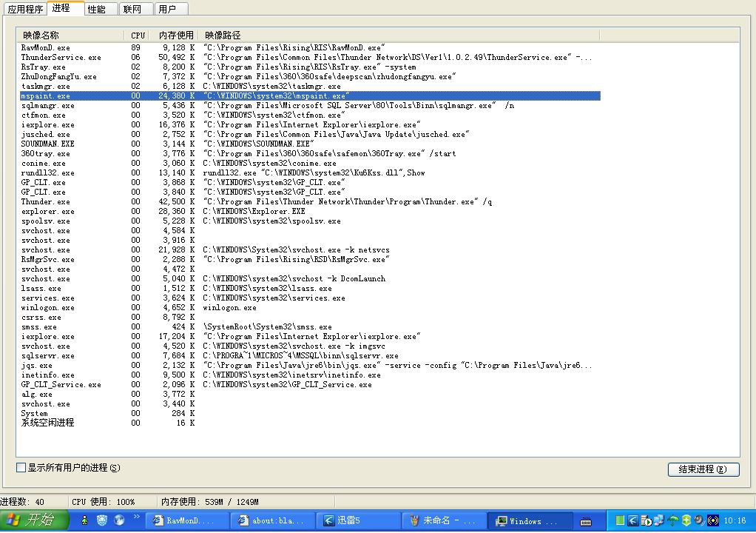Switch to 未命名 Paint taskbar window
Image resolution: width=756 pixels, height=533 pixels.
pos(444,521)
